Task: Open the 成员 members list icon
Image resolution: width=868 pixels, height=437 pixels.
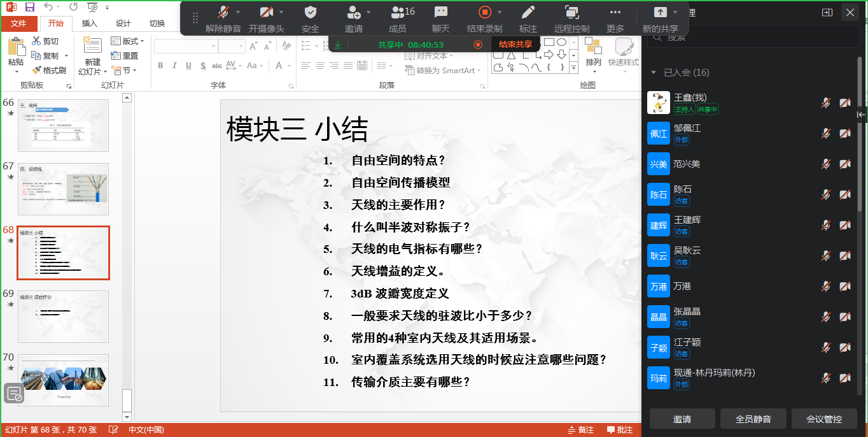Action: [398, 12]
